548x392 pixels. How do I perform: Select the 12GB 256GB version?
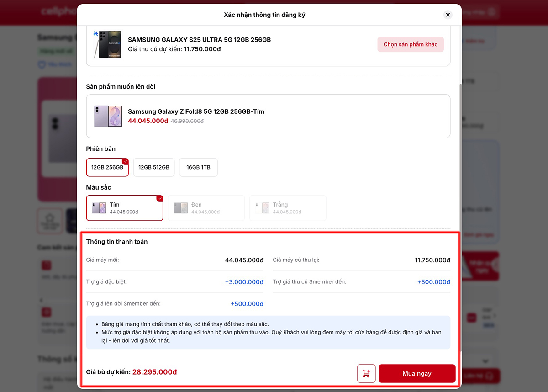107,167
